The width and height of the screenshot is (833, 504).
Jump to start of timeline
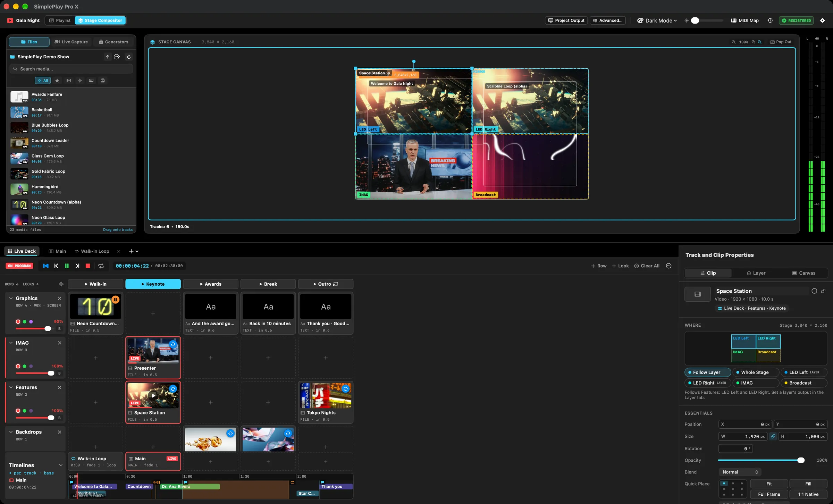click(46, 266)
